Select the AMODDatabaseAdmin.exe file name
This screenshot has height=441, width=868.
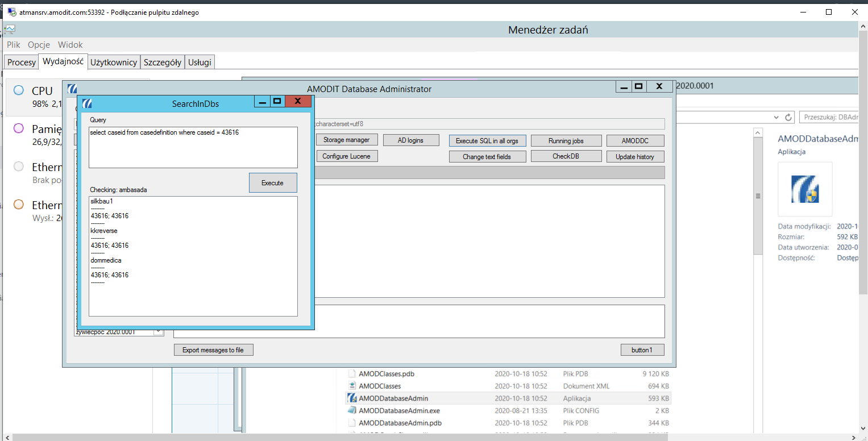pyautogui.click(x=399, y=410)
